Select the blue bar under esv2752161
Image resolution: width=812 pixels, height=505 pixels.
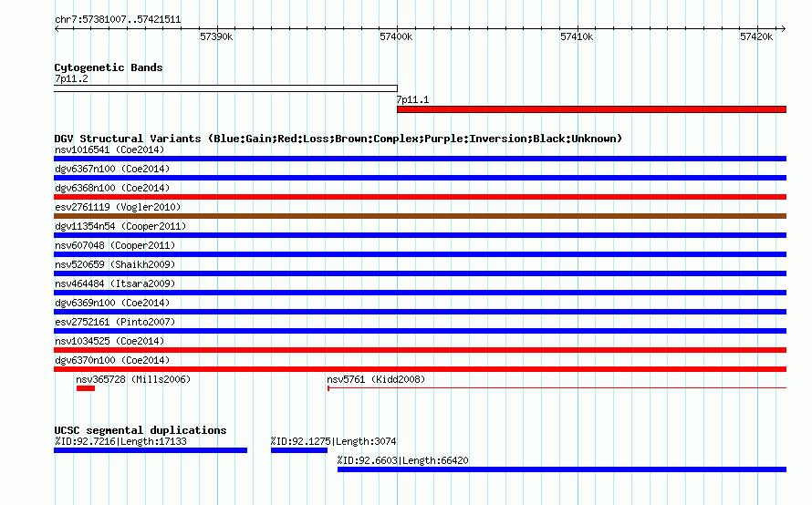[x=420, y=331]
